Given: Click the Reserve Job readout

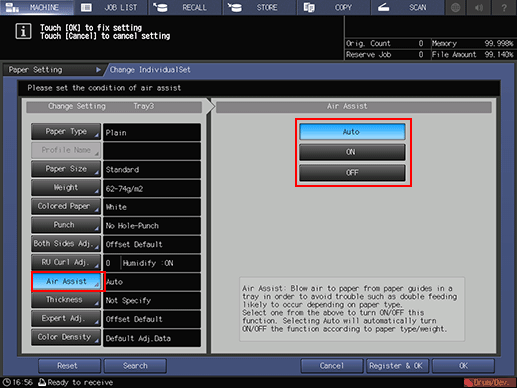Looking at the screenshot, I should tap(385, 54).
